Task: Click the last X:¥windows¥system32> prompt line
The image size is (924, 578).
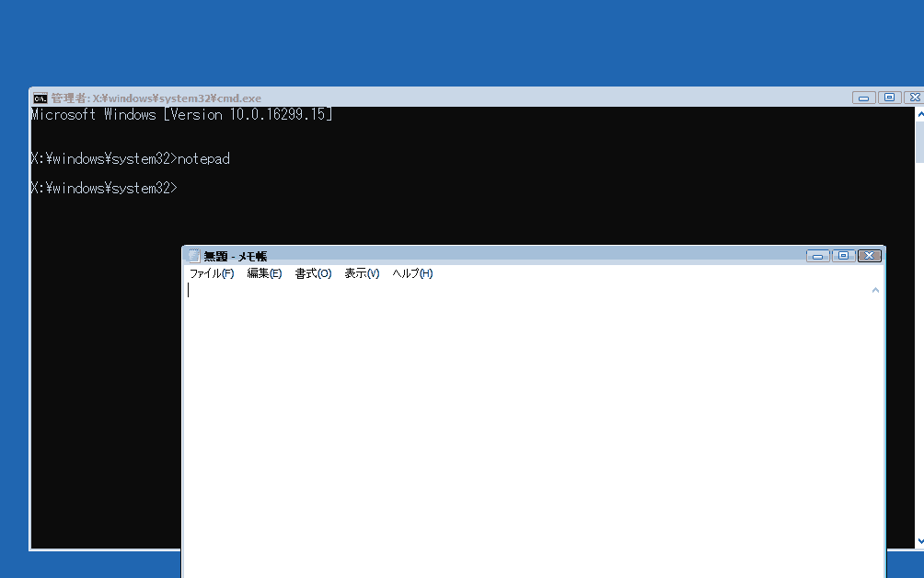Action: (104, 188)
